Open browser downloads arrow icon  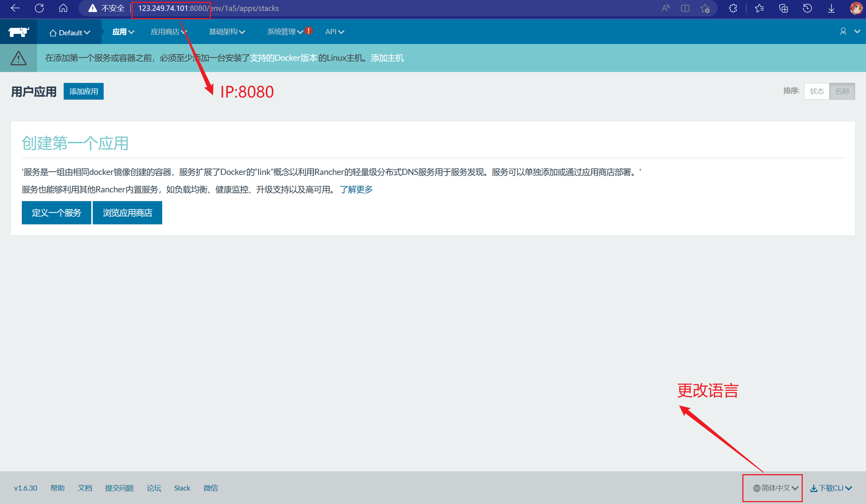click(x=831, y=8)
